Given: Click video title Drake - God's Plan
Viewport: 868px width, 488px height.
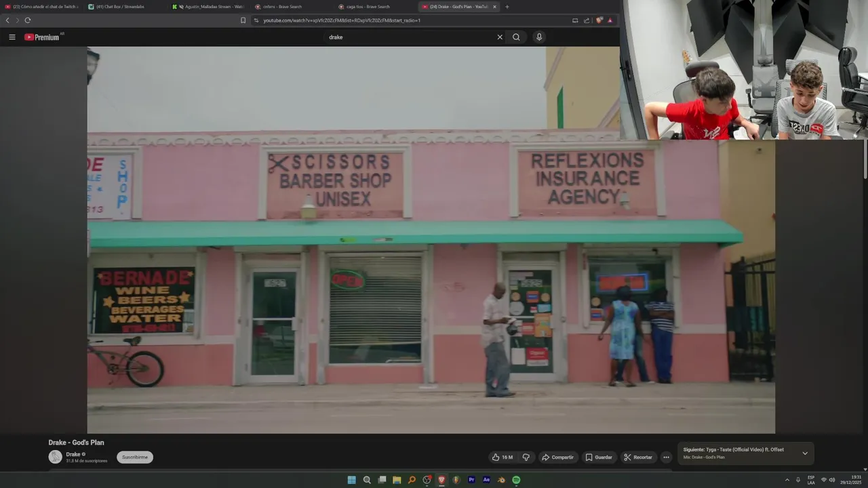Looking at the screenshot, I should (76, 443).
